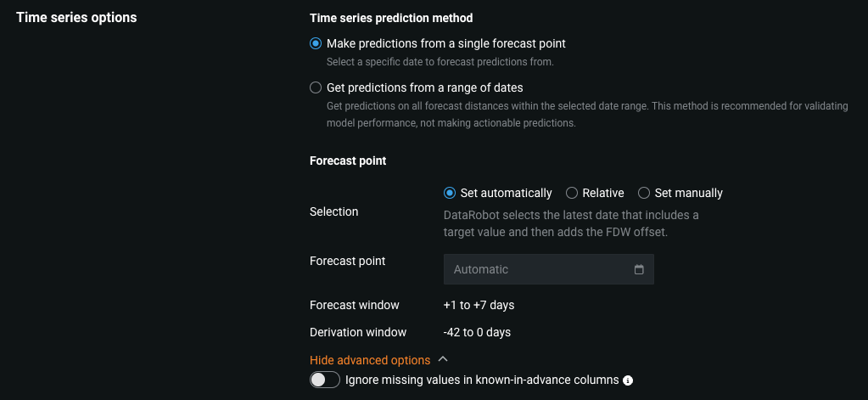The height and width of the screenshot is (400, 868).
Task: Click the "Select a specific date" description text
Action: (440, 62)
